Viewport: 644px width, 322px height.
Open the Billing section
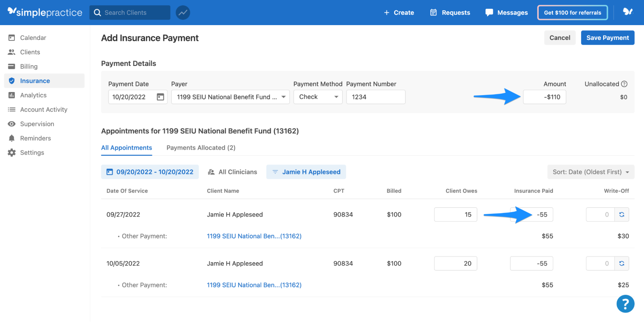click(29, 66)
